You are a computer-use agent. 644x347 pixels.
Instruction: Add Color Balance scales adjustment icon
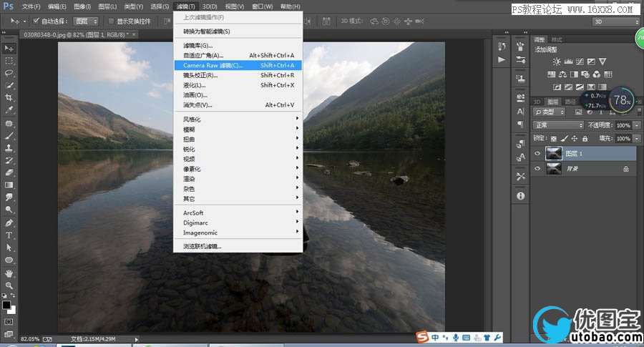pyautogui.click(x=562, y=74)
